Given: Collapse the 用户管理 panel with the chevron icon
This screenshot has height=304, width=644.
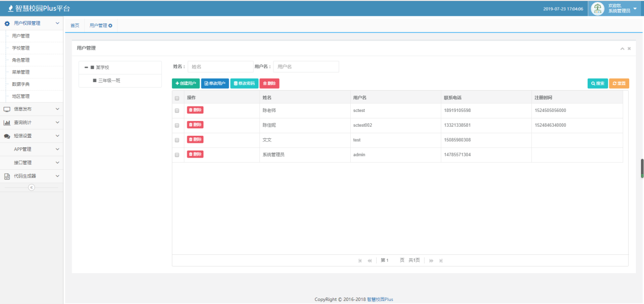Looking at the screenshot, I should [622, 49].
